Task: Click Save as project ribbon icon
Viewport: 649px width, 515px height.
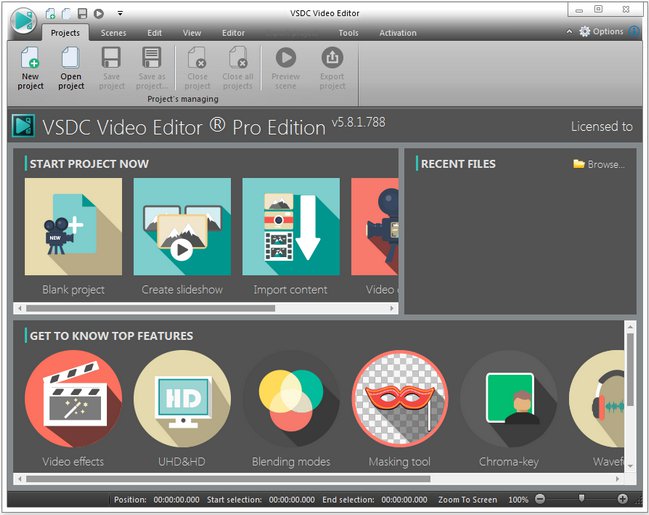Action: coord(151,58)
